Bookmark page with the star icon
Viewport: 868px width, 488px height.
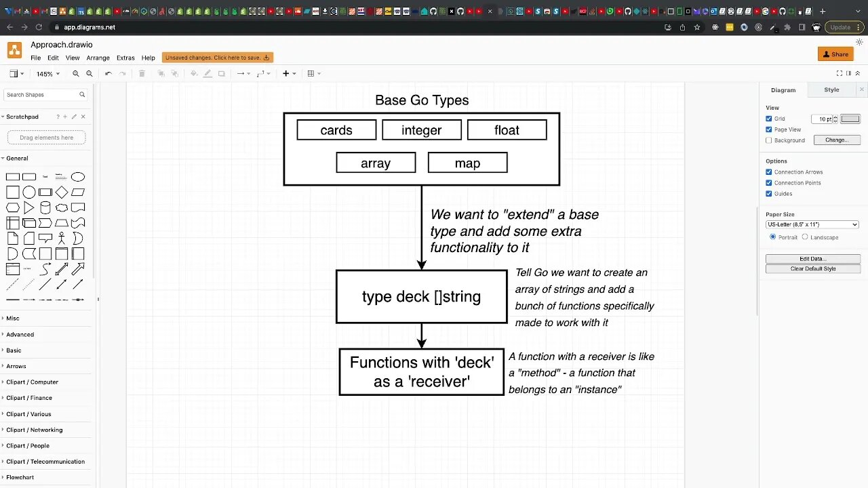[696, 27]
